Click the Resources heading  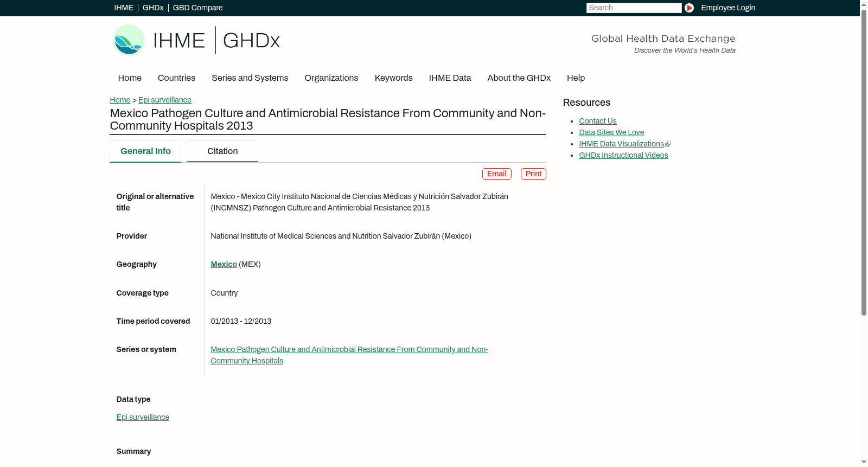tap(586, 103)
